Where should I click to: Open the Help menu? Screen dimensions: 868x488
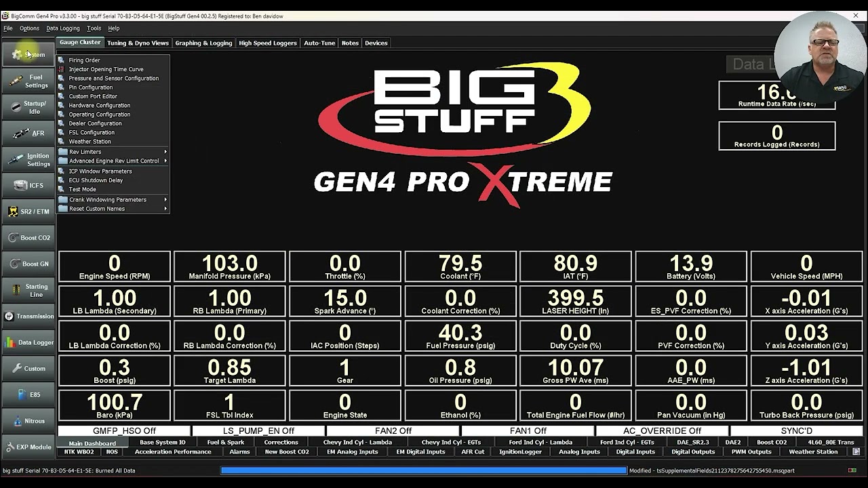coord(114,28)
